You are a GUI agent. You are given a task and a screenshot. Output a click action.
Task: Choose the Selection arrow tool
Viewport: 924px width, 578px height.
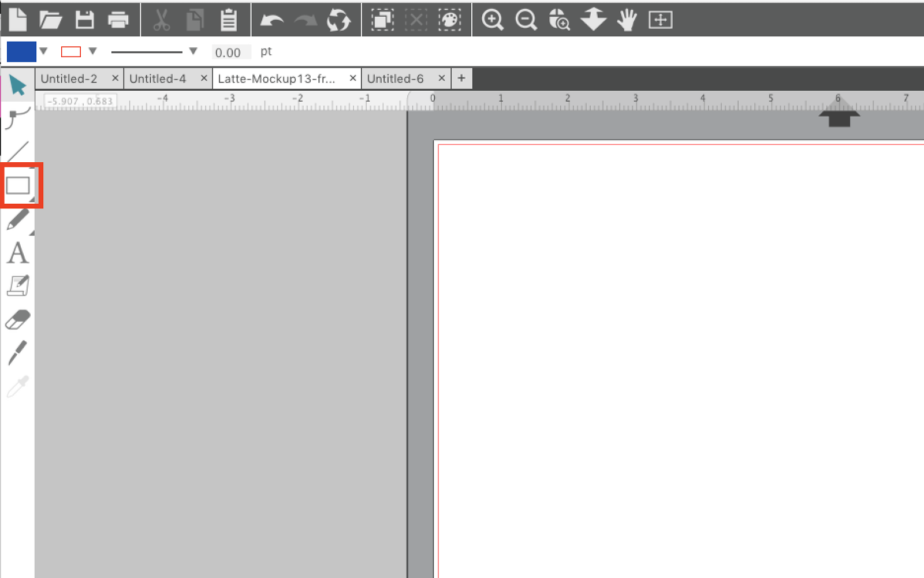pyautogui.click(x=18, y=85)
